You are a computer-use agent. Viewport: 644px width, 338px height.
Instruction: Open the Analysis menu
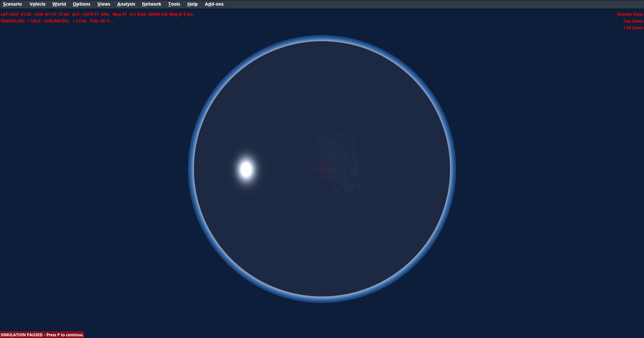pos(126,4)
